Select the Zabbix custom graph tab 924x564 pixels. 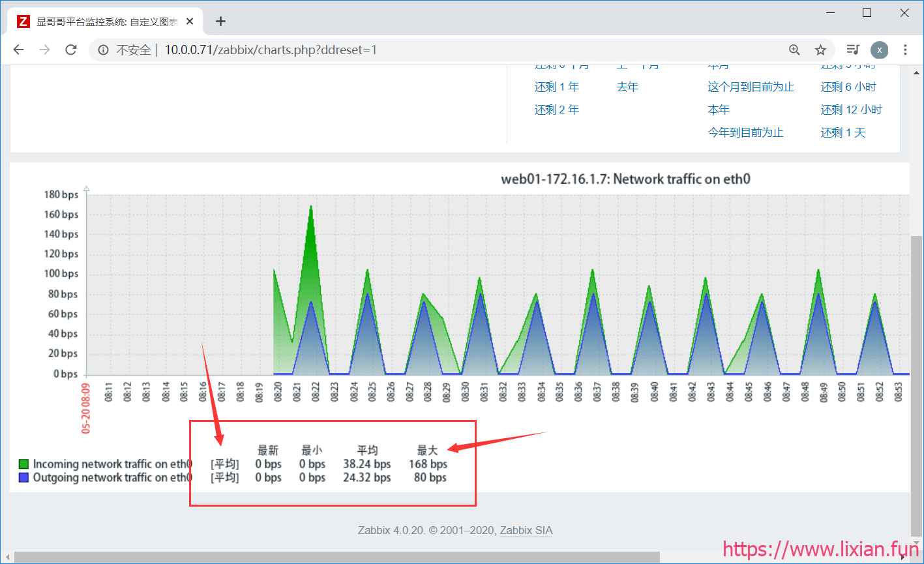[x=104, y=21]
